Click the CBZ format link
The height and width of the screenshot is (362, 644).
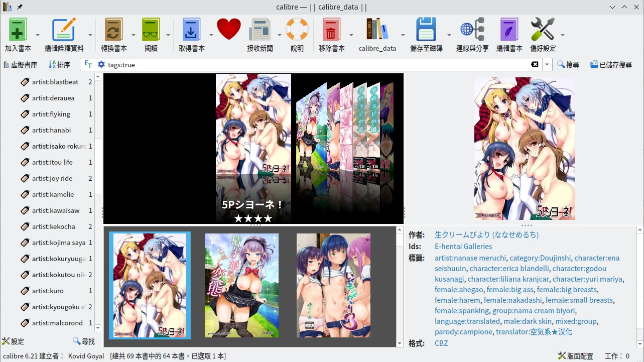click(x=441, y=343)
